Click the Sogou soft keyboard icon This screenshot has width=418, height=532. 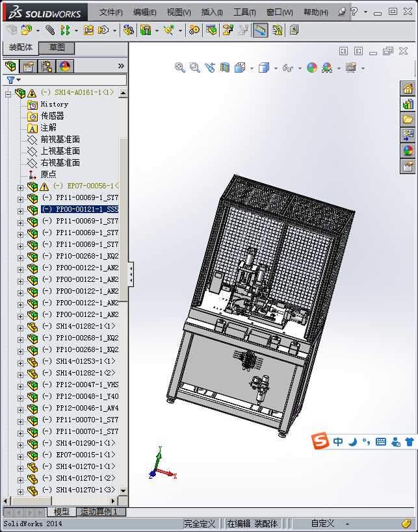tap(381, 442)
